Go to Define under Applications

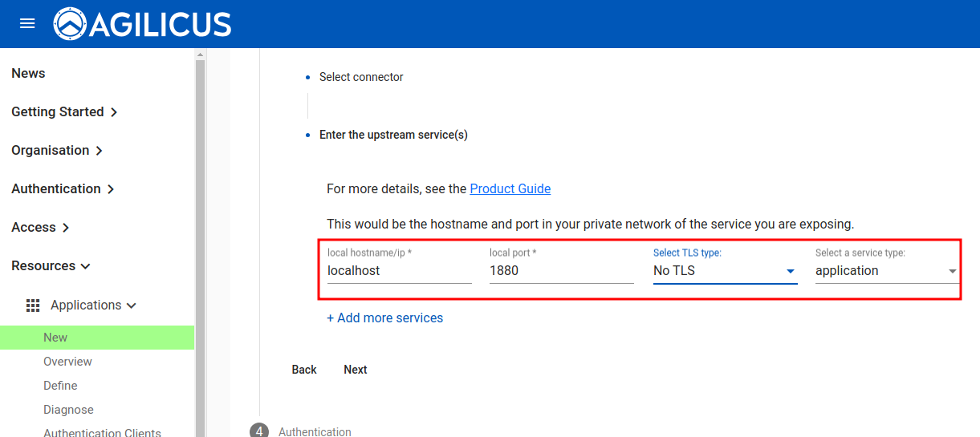[60, 386]
